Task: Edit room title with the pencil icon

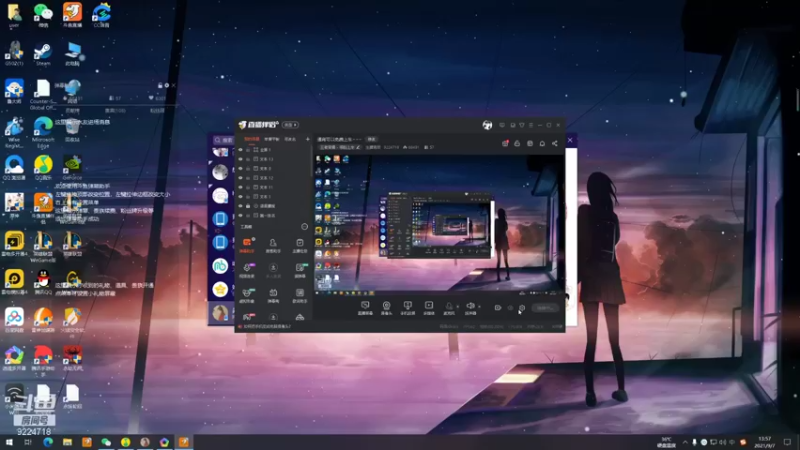Action: tap(358, 147)
